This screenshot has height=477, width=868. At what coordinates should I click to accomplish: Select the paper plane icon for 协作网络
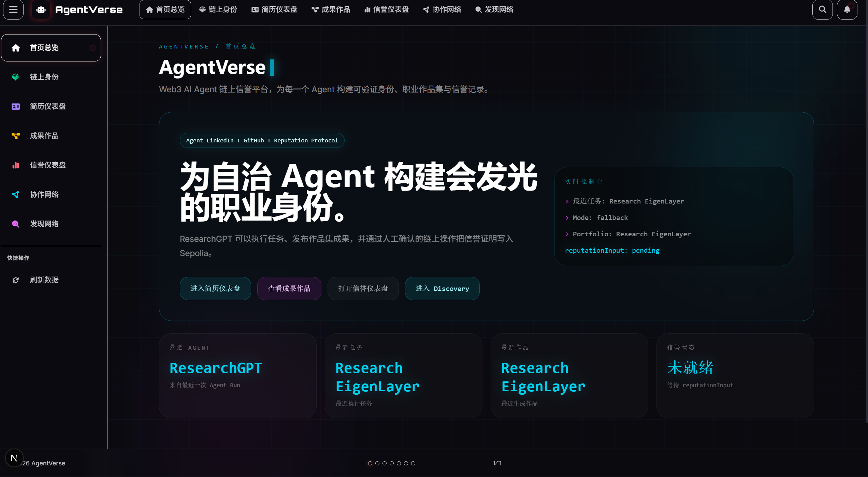pos(16,195)
